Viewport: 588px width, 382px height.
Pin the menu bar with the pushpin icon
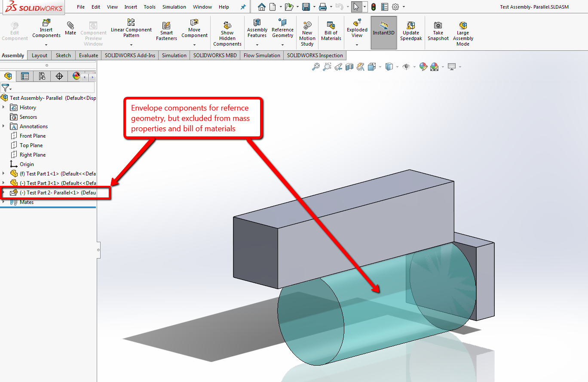tap(243, 7)
